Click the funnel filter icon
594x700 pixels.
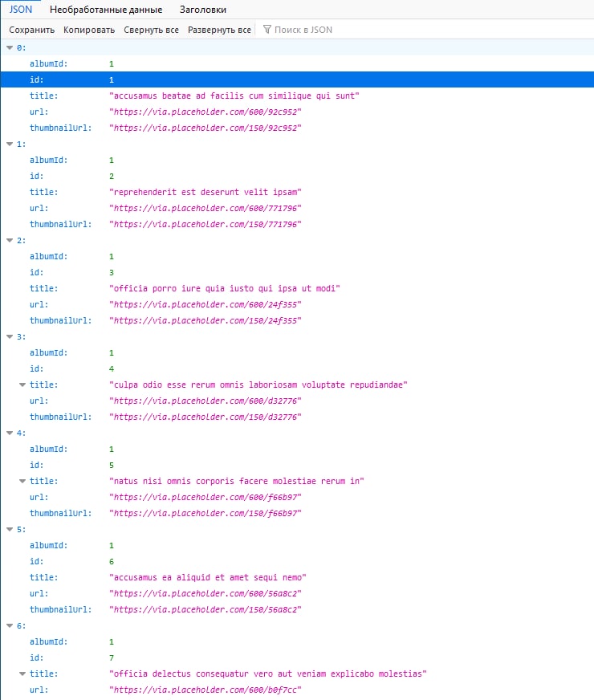coord(266,30)
